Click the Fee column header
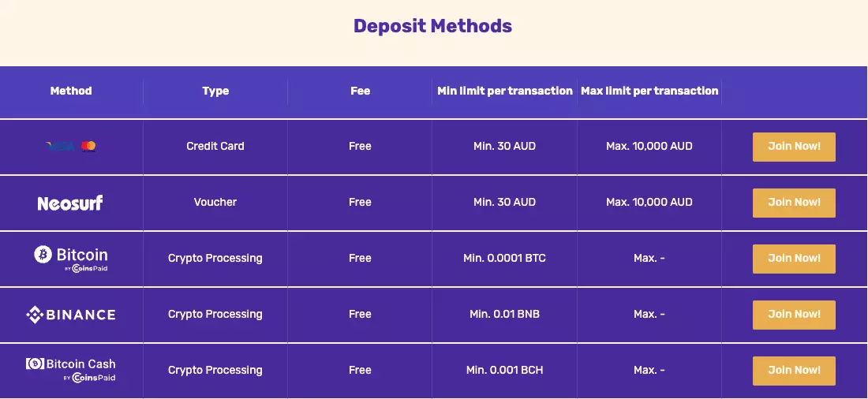 click(x=360, y=91)
